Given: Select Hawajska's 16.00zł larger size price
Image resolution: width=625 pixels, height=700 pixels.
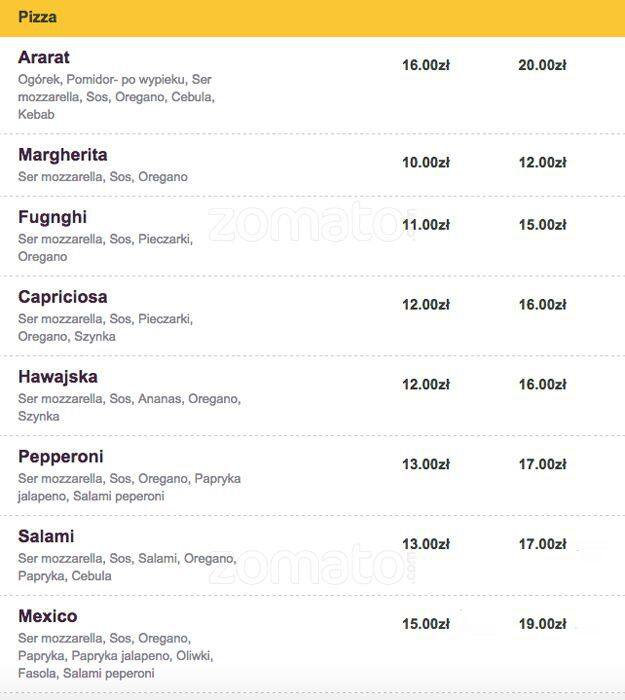Looking at the screenshot, I should click(542, 384).
